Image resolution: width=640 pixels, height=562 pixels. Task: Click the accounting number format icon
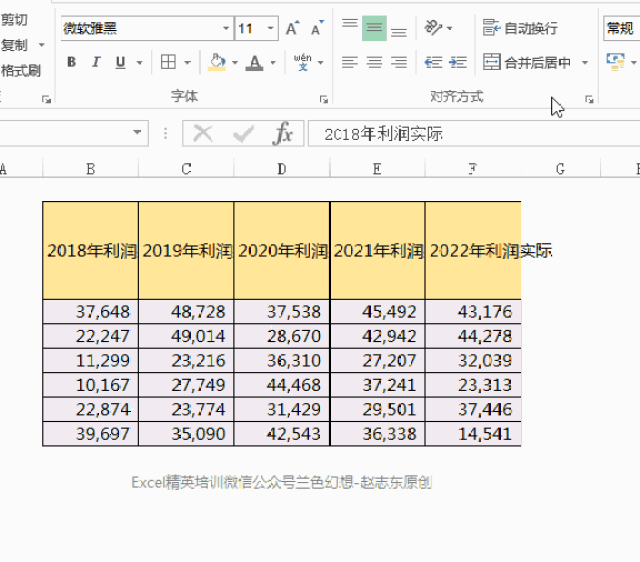(x=616, y=62)
